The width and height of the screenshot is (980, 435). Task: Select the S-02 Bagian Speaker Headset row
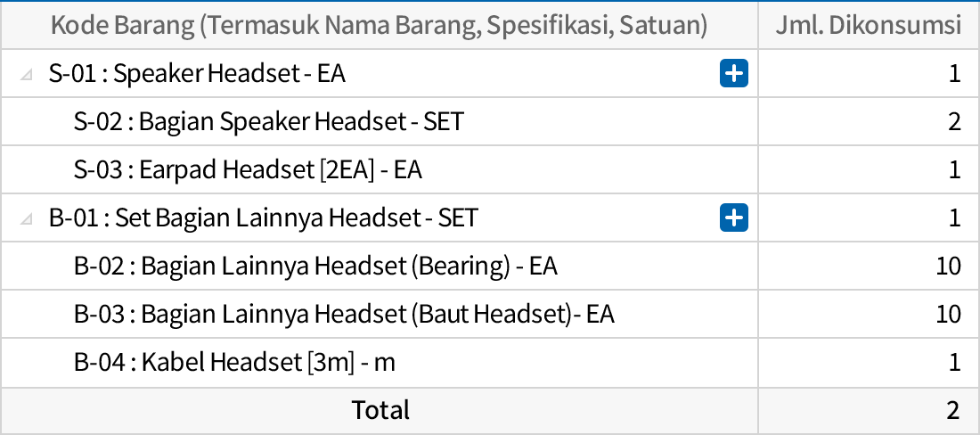pos(268,121)
